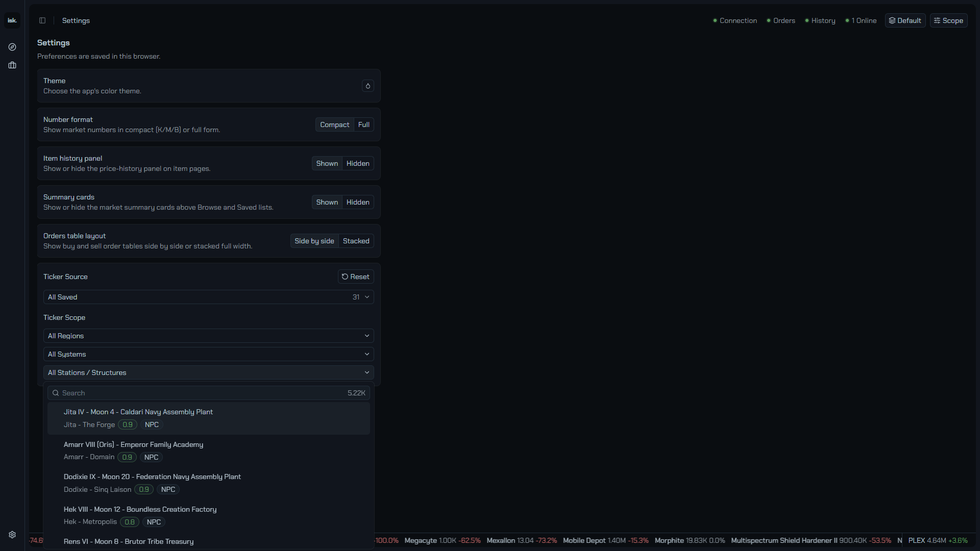
Task: Click the Settings breadcrumb title
Action: (76, 20)
